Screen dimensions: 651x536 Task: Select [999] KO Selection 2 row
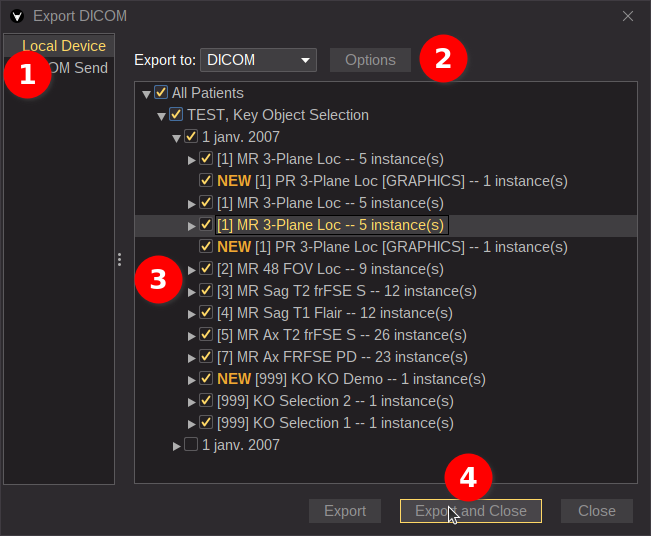coord(335,401)
